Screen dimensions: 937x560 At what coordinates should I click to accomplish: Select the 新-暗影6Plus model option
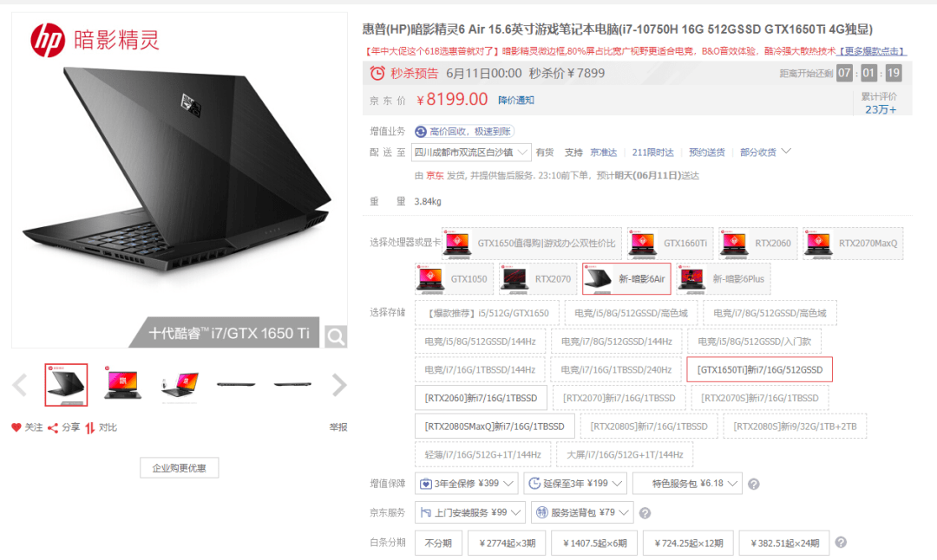pyautogui.click(x=723, y=279)
